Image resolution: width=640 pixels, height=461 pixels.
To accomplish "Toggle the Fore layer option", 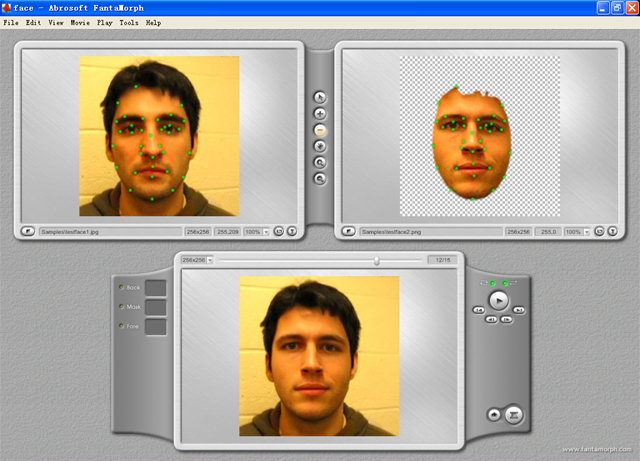I will point(122,326).
